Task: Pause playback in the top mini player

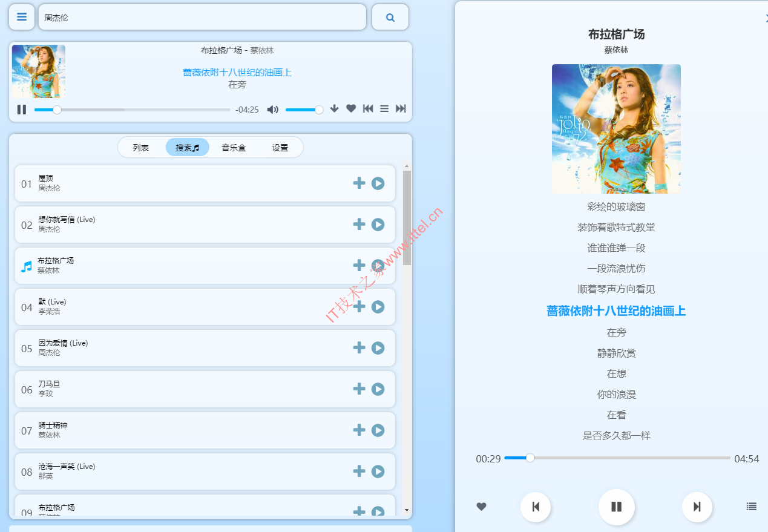Action: [x=22, y=110]
